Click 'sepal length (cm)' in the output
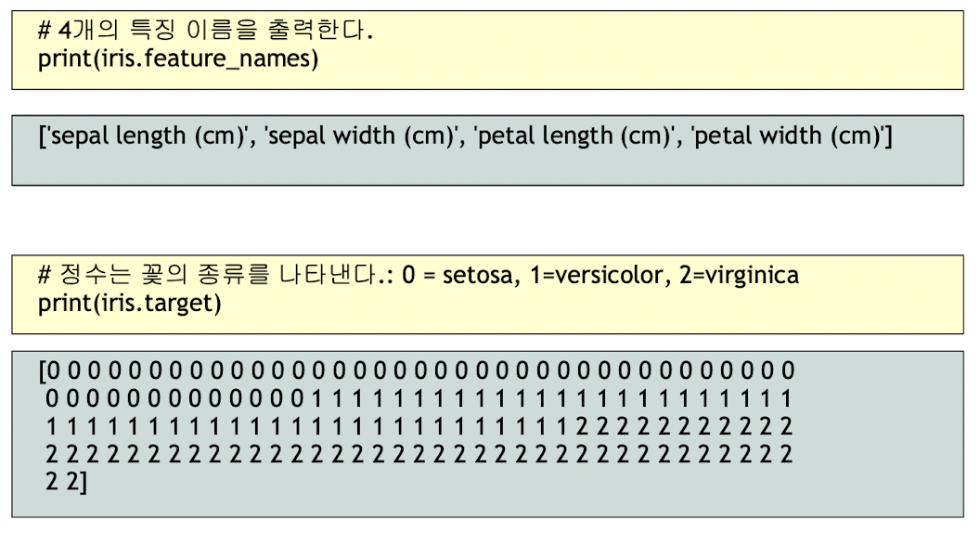Viewport: 980px width, 533px height. pos(147,136)
